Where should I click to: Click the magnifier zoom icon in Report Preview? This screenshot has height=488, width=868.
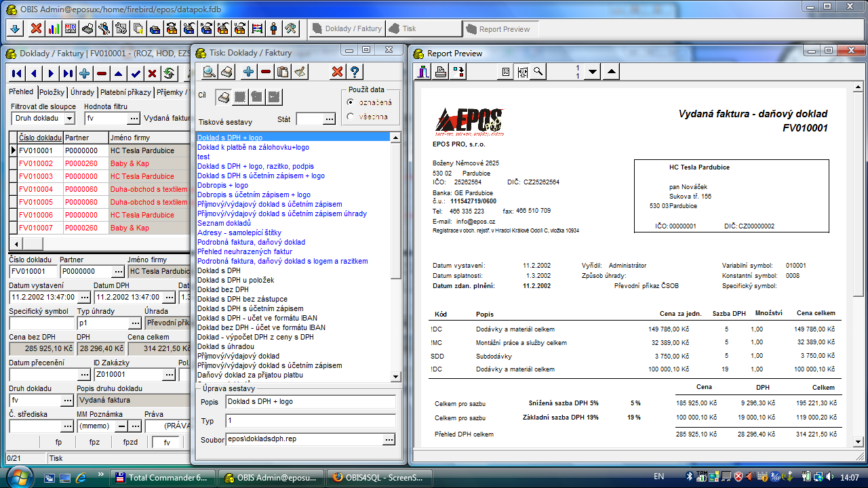point(538,72)
